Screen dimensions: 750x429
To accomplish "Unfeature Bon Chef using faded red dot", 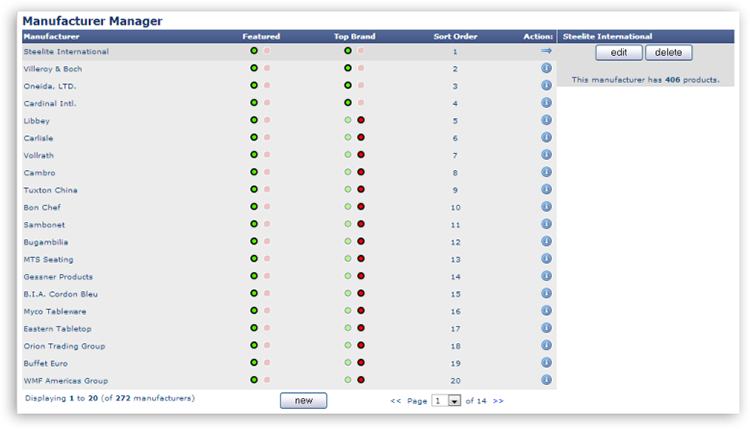I will [x=267, y=207].
